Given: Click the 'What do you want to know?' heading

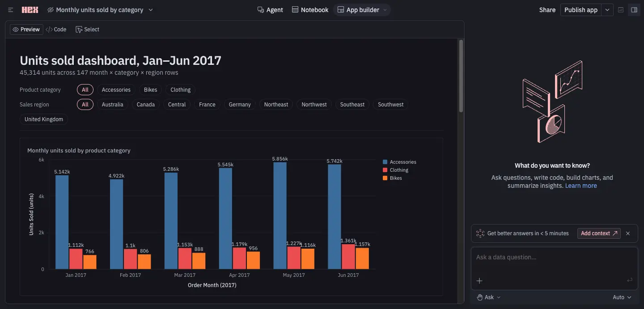Looking at the screenshot, I should 552,165.
